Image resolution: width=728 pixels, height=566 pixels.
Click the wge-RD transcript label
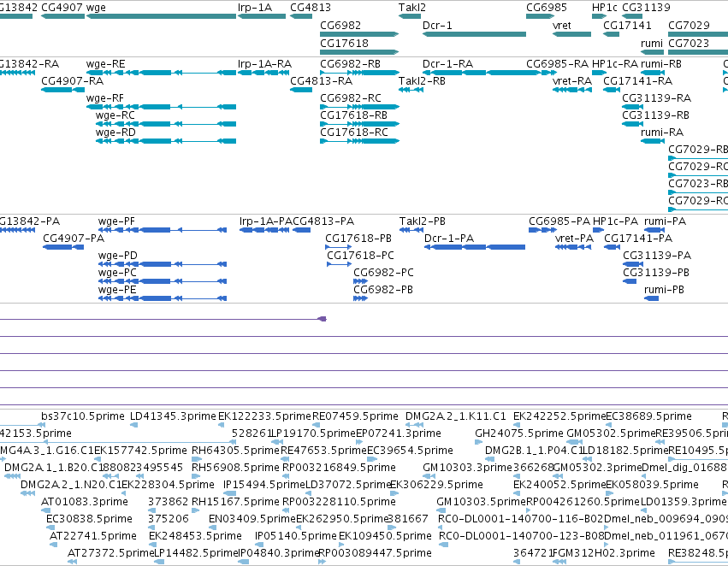[x=115, y=133]
